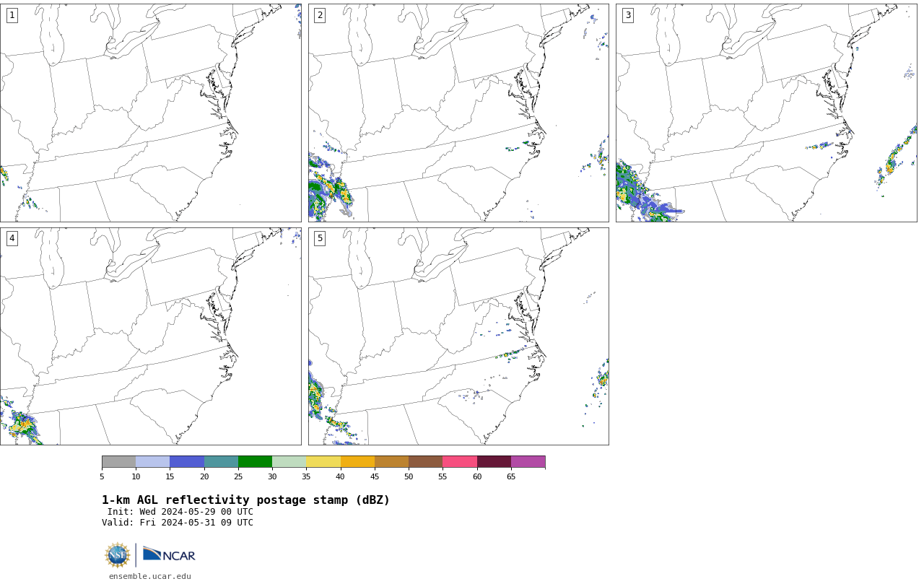
Task: Click the pale green 30-35 dBZ swatch
Action: pos(289,462)
